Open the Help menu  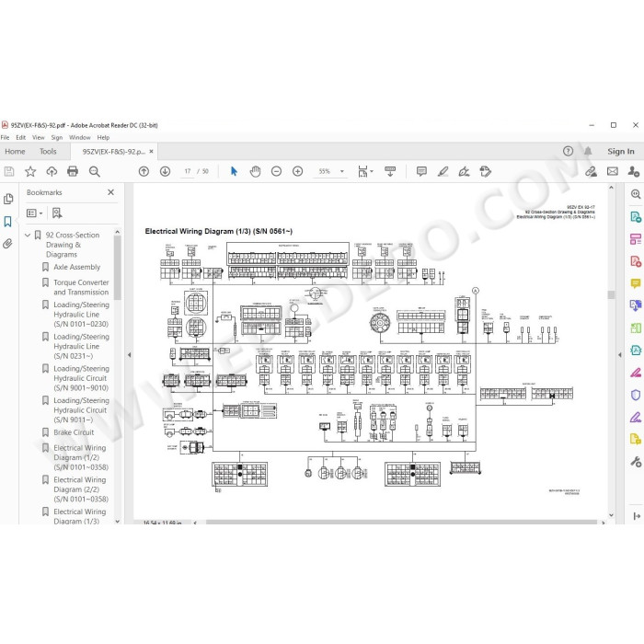click(103, 138)
